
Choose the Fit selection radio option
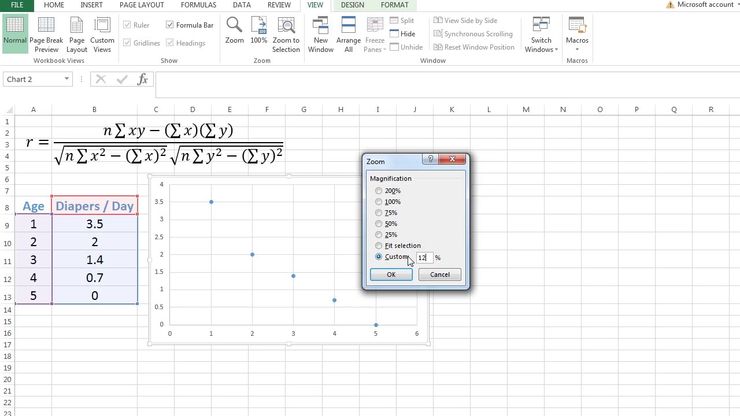point(377,245)
